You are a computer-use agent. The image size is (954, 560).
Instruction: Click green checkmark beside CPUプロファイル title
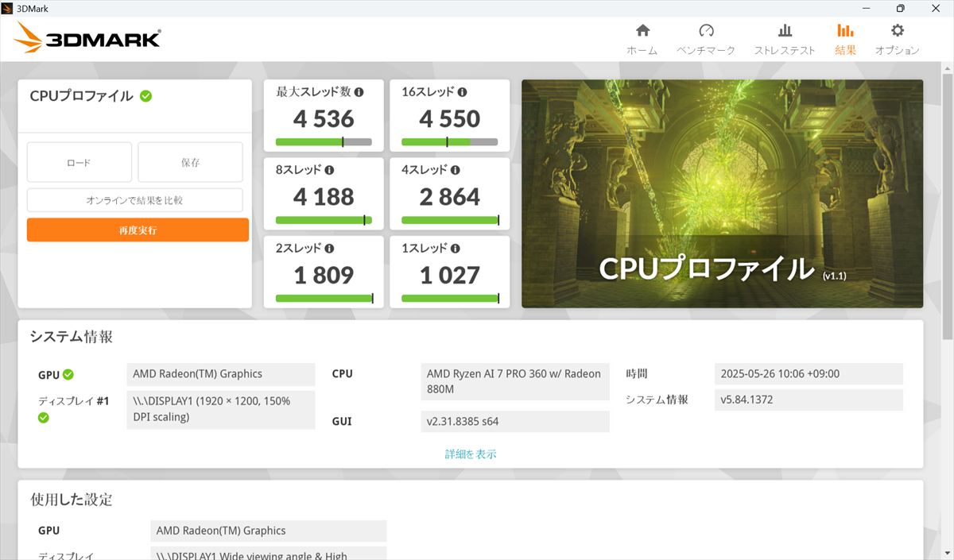tap(146, 96)
